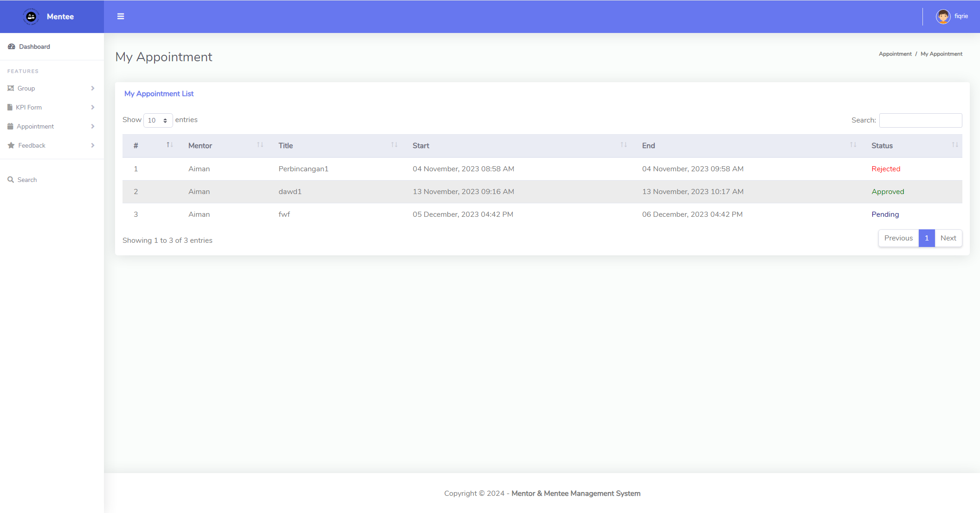Sort table by Status column
This screenshot has height=513, width=980.
[x=954, y=145]
